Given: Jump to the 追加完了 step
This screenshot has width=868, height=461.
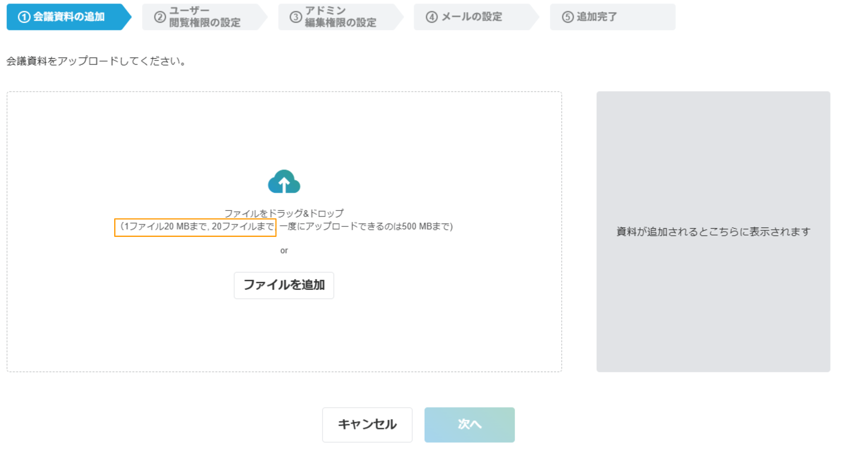Looking at the screenshot, I should click(x=597, y=17).
